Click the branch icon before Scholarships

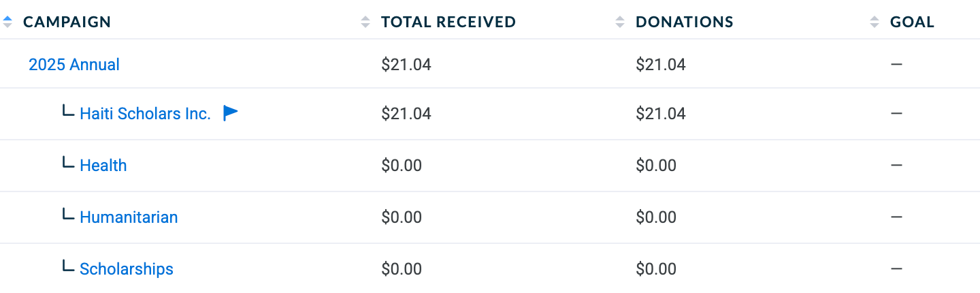click(68, 266)
